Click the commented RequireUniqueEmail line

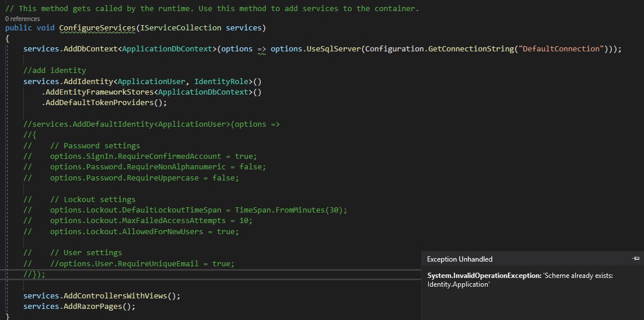tap(142, 263)
